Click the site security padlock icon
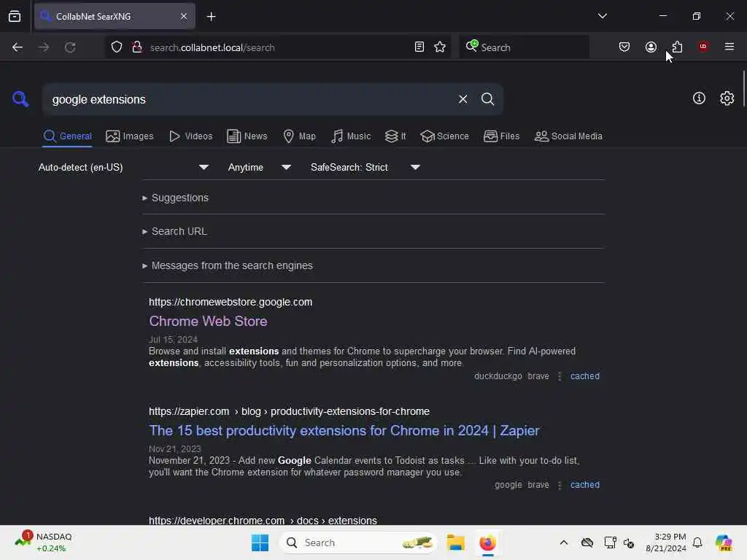This screenshot has height=560, width=747. [137, 47]
